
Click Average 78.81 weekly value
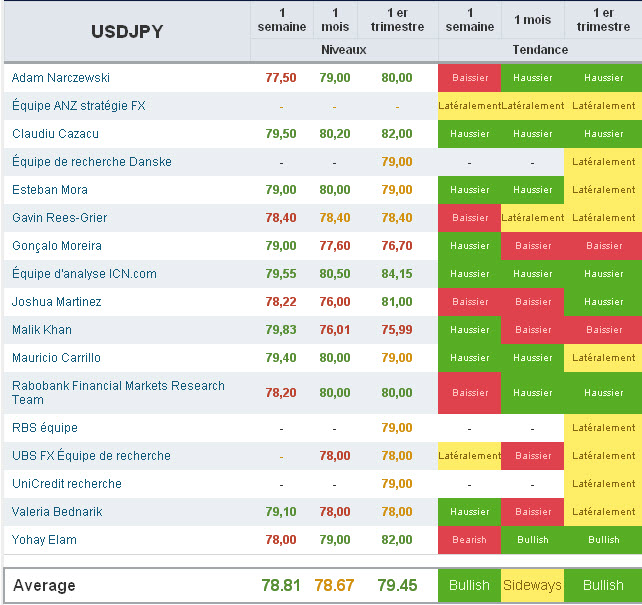281,585
